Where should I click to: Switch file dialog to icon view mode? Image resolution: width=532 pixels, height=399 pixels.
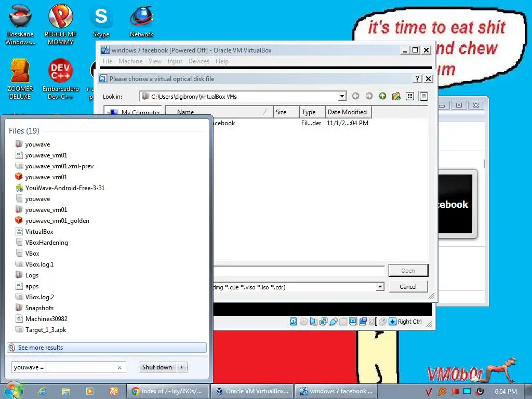[x=410, y=96]
